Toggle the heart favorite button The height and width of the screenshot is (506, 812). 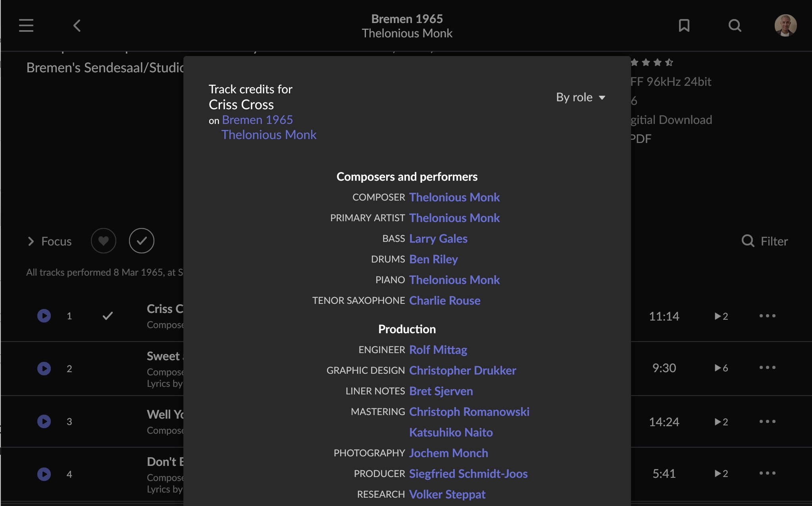[x=103, y=241]
